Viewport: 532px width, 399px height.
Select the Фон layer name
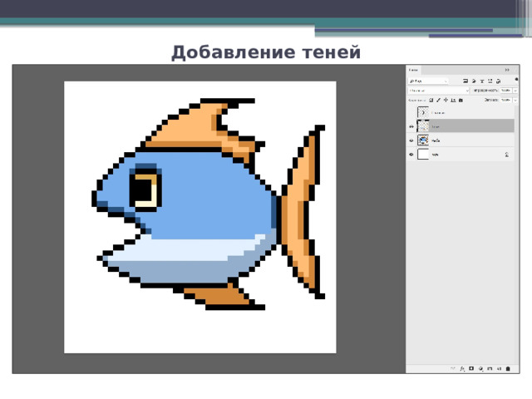click(435, 155)
